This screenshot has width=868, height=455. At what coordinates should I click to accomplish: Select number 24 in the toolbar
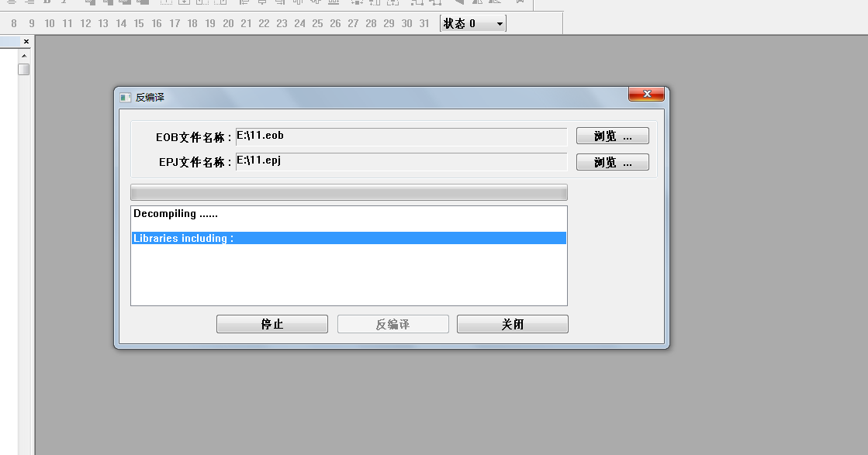[299, 24]
